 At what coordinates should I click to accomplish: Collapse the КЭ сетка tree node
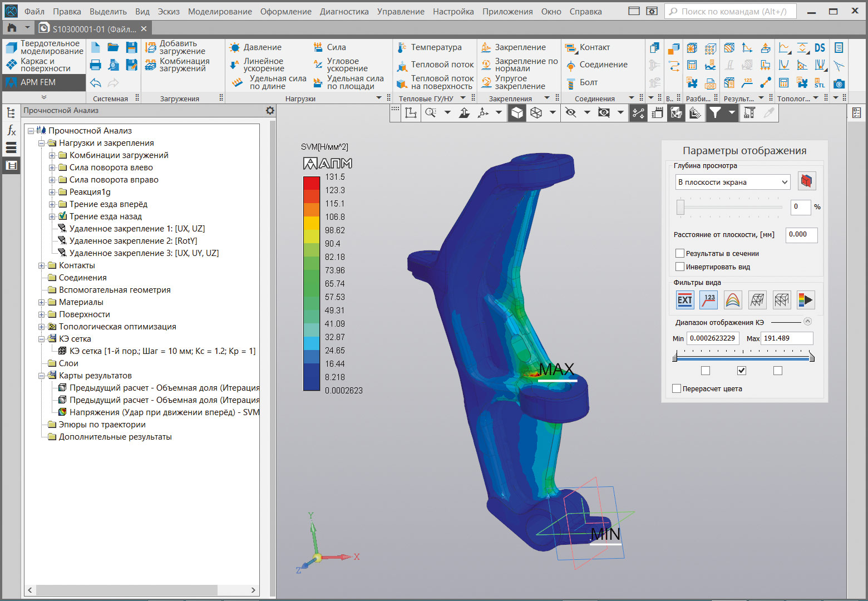coord(41,339)
